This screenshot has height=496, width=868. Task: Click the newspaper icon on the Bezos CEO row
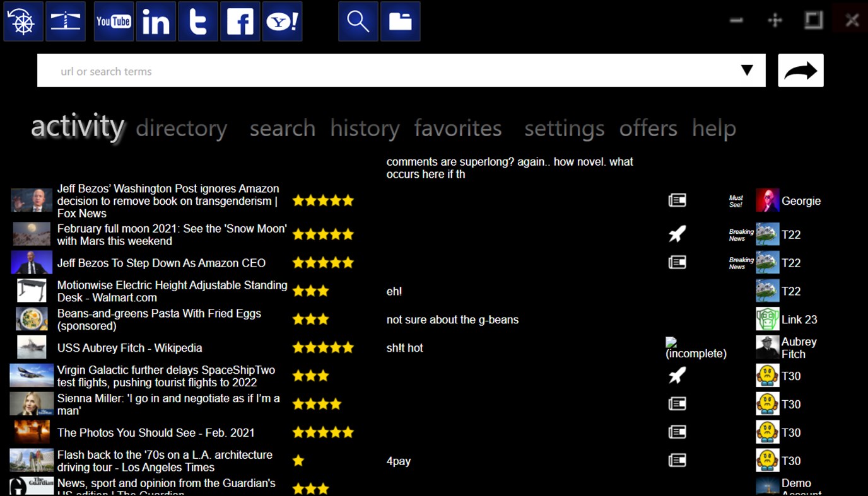pyautogui.click(x=677, y=262)
